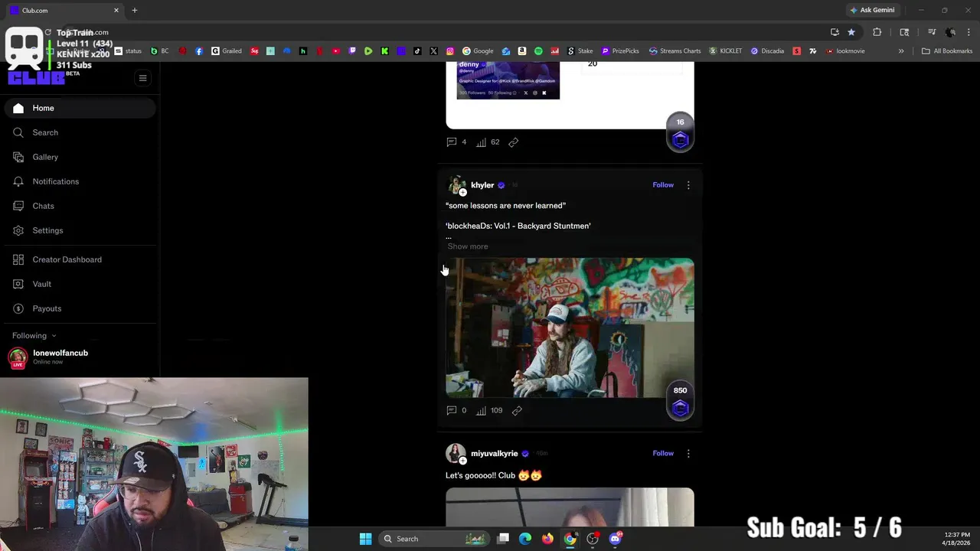Follow miyuvalkyrie
Image resolution: width=980 pixels, height=551 pixels.
pos(663,453)
